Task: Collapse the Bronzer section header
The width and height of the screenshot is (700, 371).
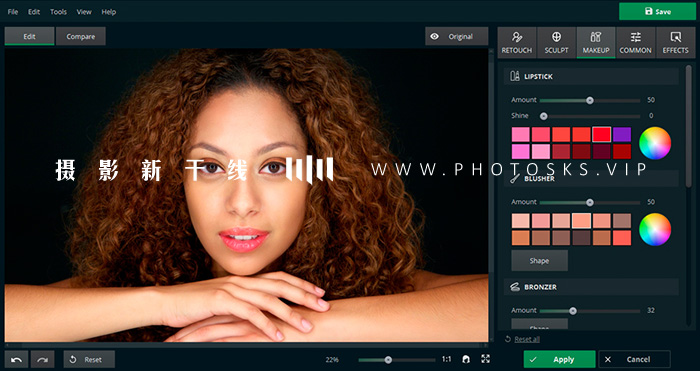Action: [x=592, y=287]
